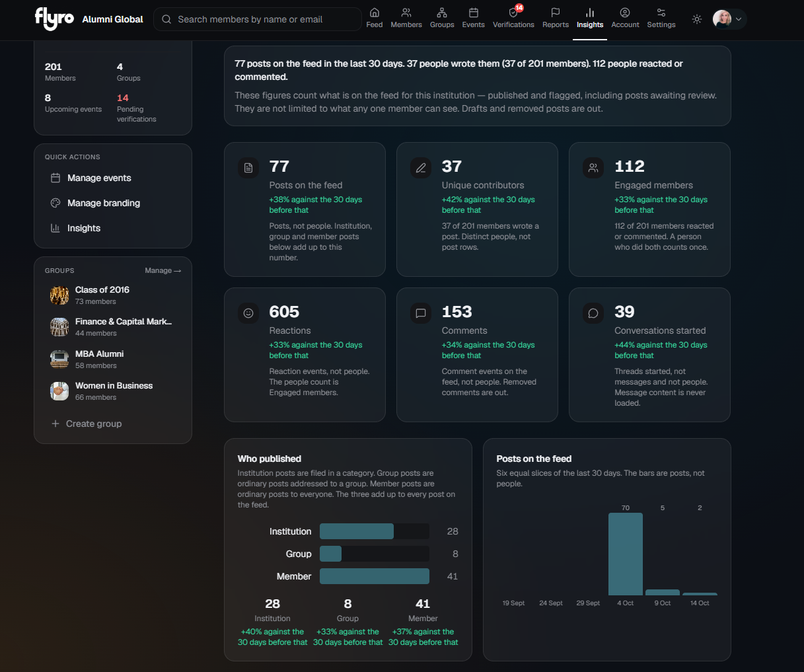Click the Women in Business thumbnail
The image size is (804, 672).
(x=59, y=391)
